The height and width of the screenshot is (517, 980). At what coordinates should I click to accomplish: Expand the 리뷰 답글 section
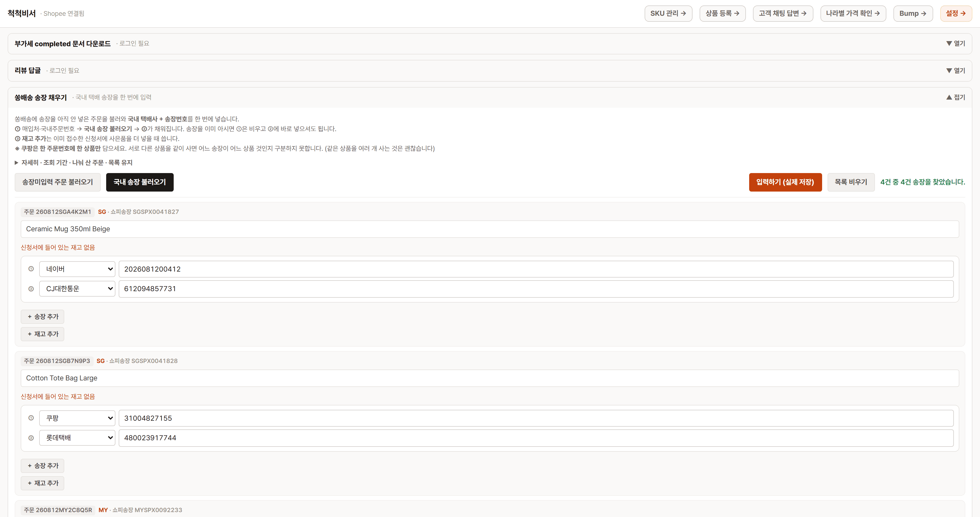955,71
